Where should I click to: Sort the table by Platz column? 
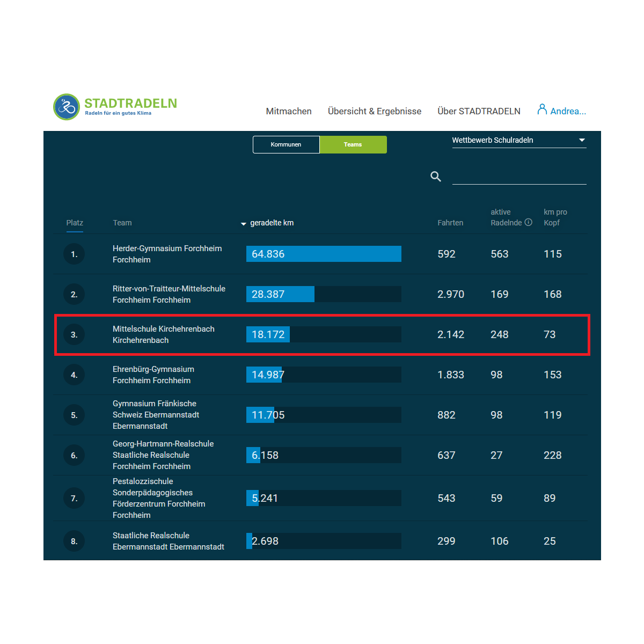[x=75, y=223]
